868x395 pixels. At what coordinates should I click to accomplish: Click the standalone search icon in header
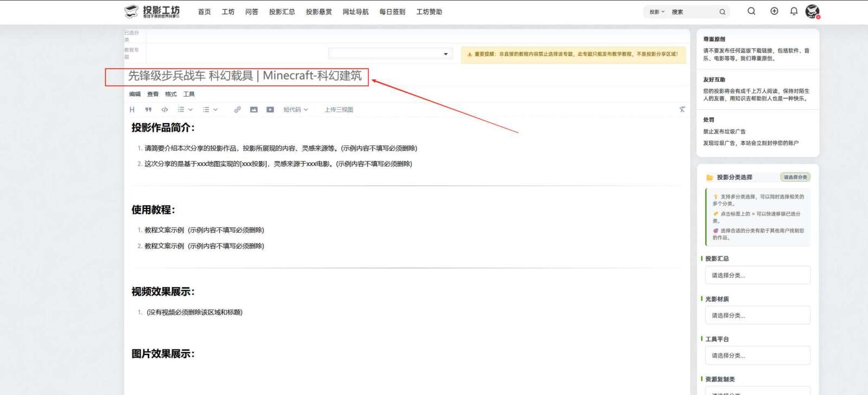pyautogui.click(x=751, y=11)
